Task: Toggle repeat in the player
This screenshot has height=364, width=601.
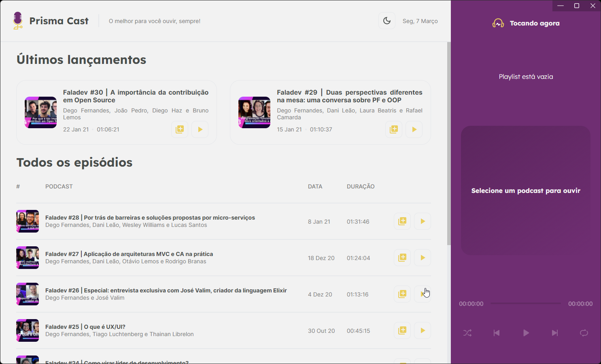Action: click(x=584, y=333)
